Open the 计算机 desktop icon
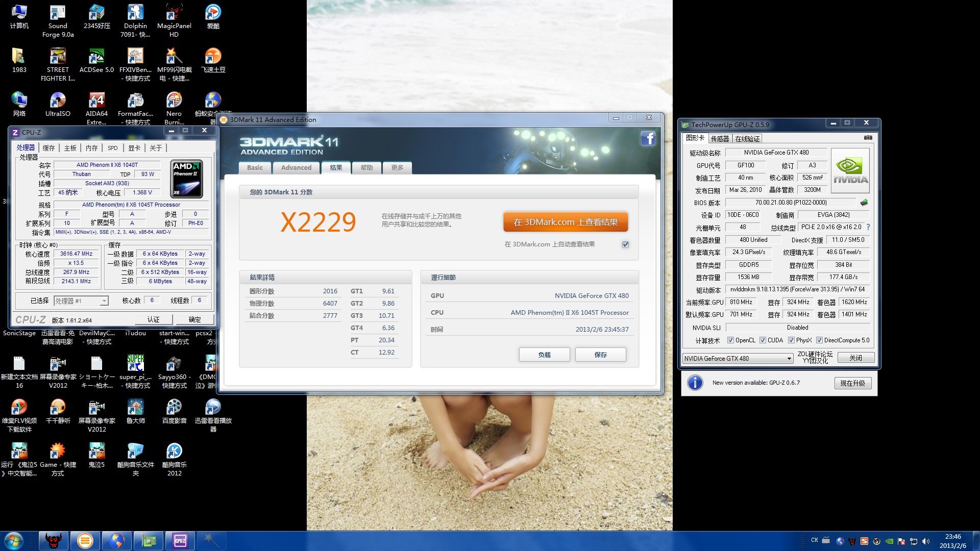The width and height of the screenshot is (980, 551). pyautogui.click(x=19, y=17)
